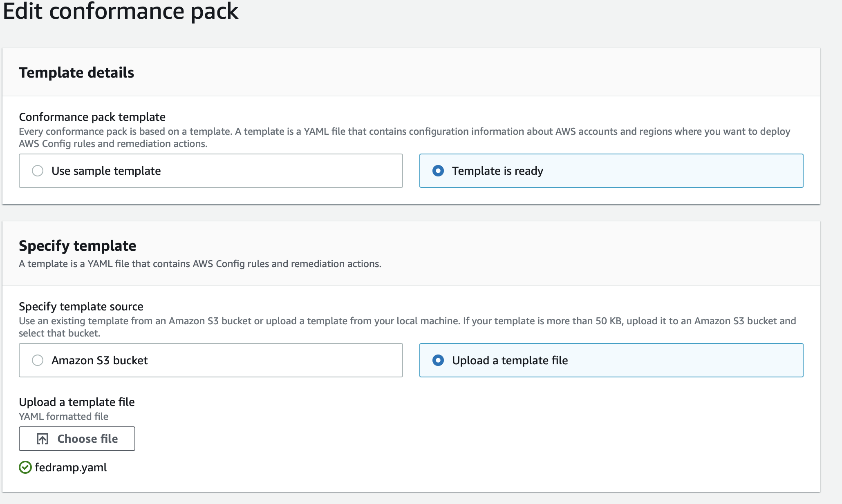Select the Template is ready radio button
This screenshot has height=504, width=842.
pyautogui.click(x=438, y=171)
